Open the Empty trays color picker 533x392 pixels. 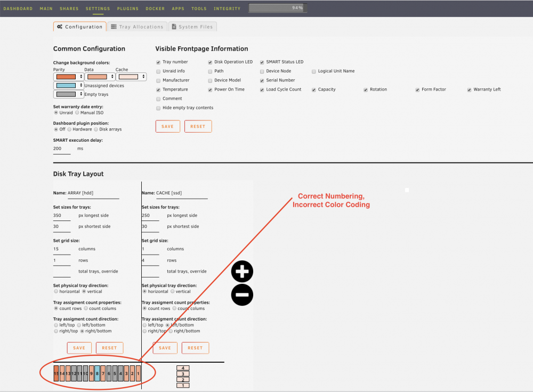tap(68, 94)
